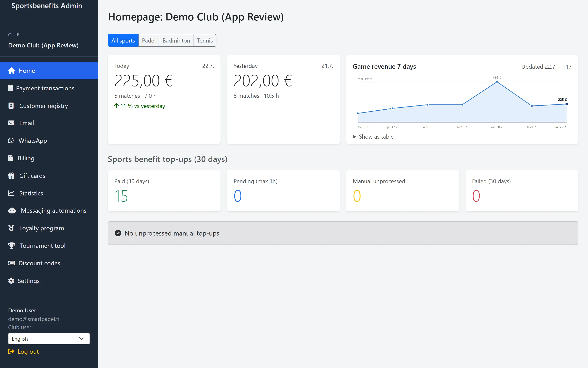Click the '11 % vs yesterday' text
Screen dimensions: 588x368
(x=143, y=106)
